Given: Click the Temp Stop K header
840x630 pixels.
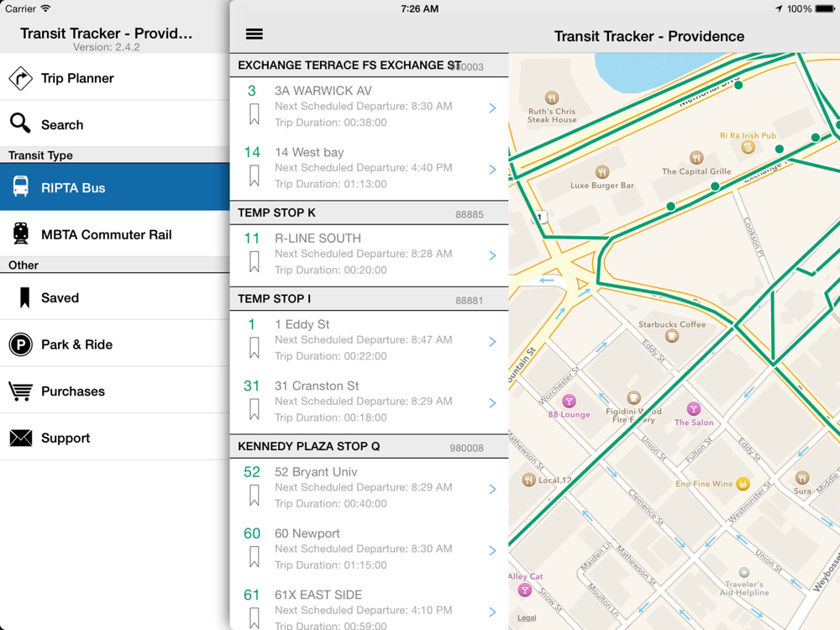Looking at the screenshot, I should click(369, 213).
